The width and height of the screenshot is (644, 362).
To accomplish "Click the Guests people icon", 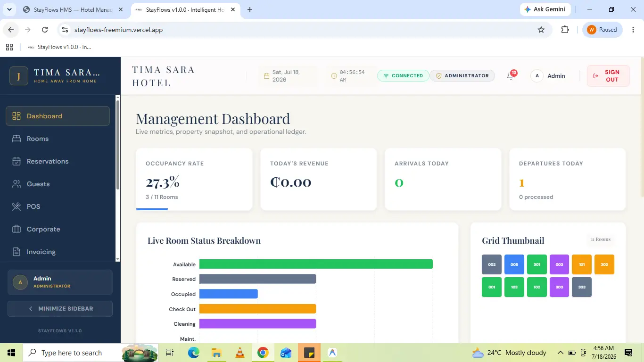I will [17, 184].
